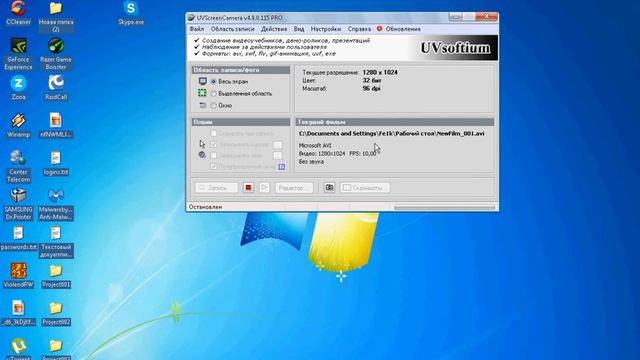This screenshot has width=640, height=360.
Task: Click the Microsoft AVI format text
Action: (x=315, y=145)
